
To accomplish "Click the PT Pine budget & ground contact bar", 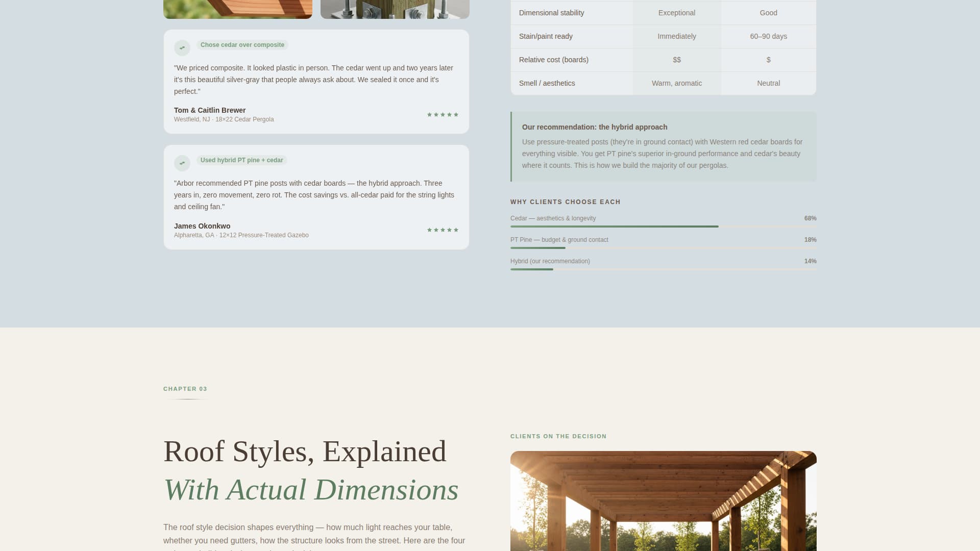I will click(x=664, y=248).
